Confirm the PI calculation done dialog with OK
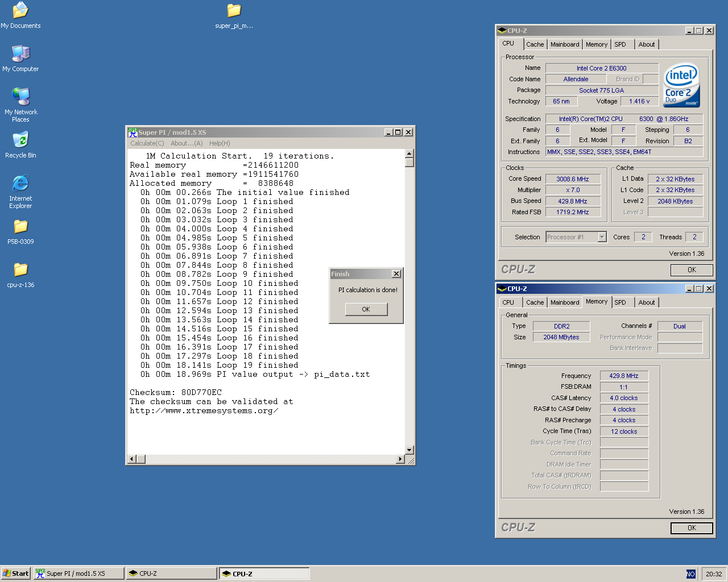The image size is (728, 582). pos(366,309)
